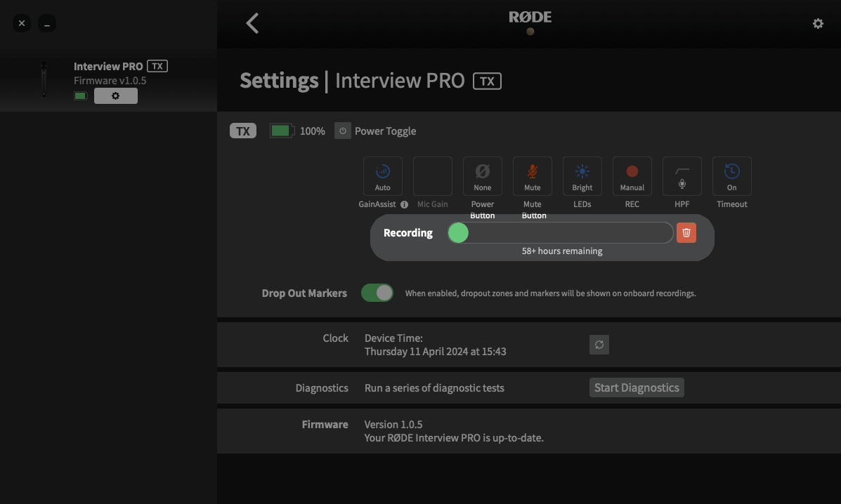Go back using the left chevron arrow

coord(252,23)
